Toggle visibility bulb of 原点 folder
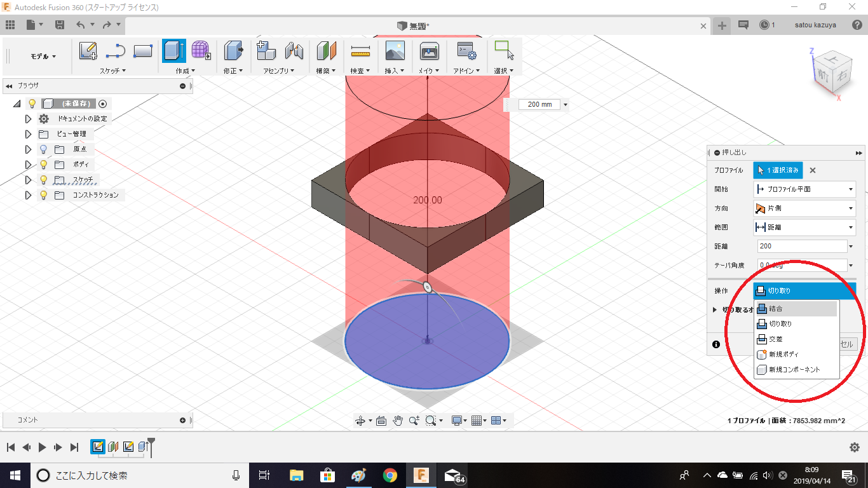 click(x=44, y=149)
